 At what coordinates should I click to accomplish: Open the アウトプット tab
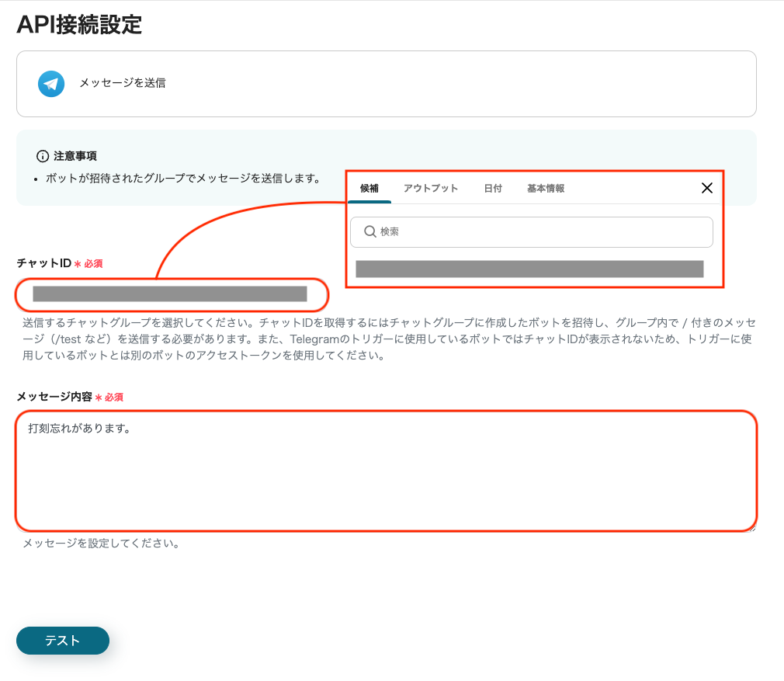click(431, 189)
